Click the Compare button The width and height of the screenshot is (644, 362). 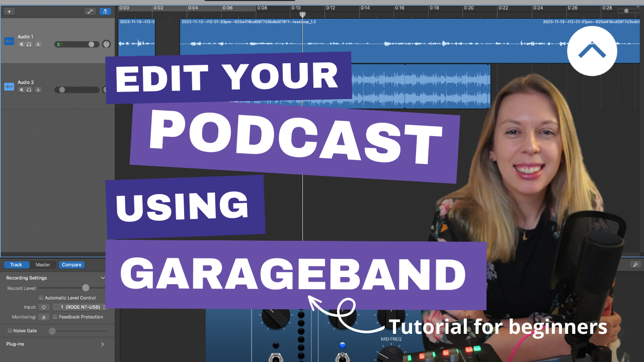pyautogui.click(x=71, y=264)
